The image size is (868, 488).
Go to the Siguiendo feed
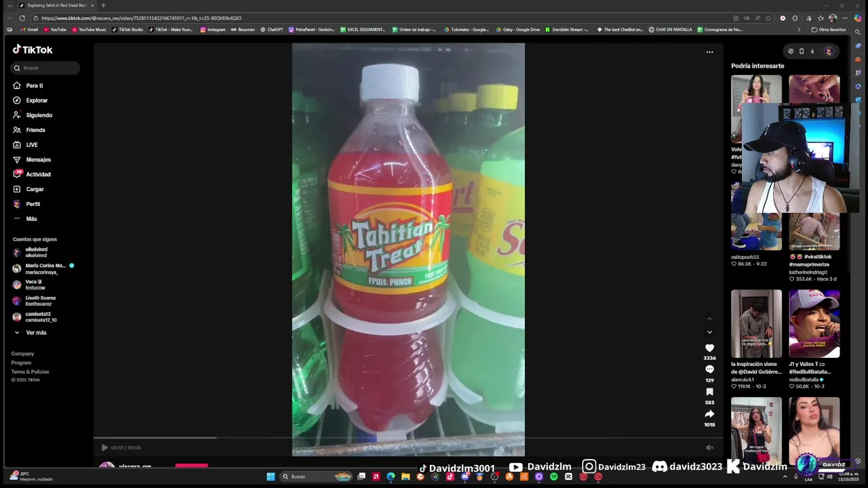pos(32,115)
